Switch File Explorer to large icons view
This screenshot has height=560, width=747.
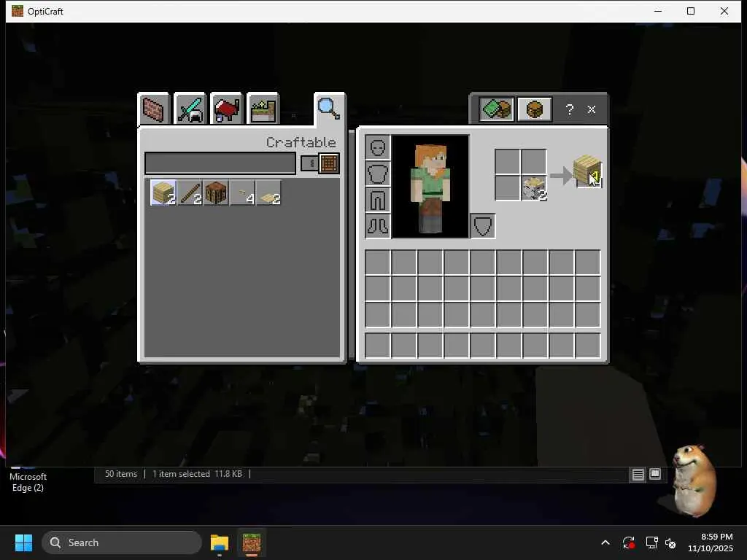tap(656, 474)
